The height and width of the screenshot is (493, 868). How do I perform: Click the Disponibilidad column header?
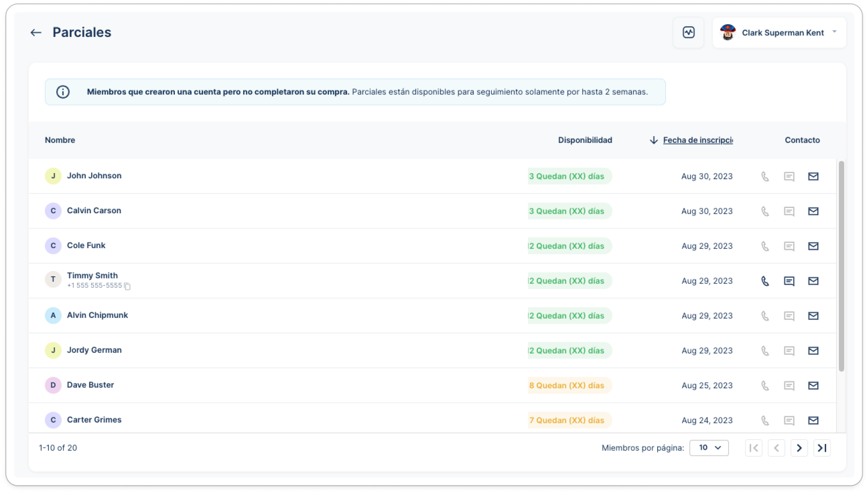[585, 140]
